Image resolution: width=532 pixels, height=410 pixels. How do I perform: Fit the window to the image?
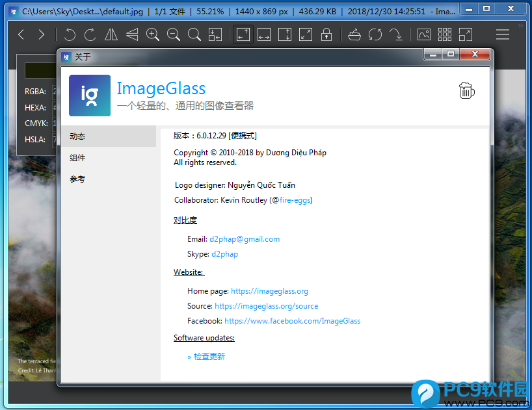coord(215,34)
